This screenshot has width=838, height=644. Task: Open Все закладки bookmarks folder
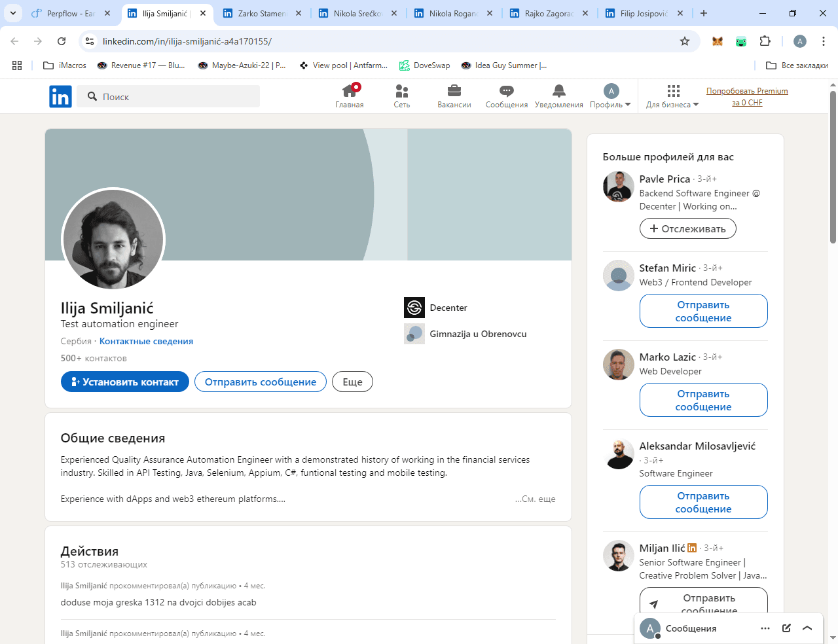point(797,65)
